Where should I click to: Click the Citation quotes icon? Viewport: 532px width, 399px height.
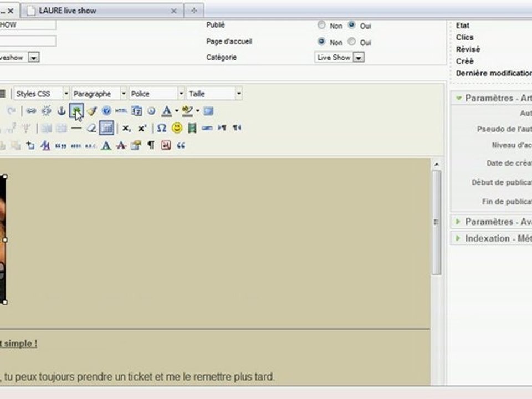click(x=61, y=146)
